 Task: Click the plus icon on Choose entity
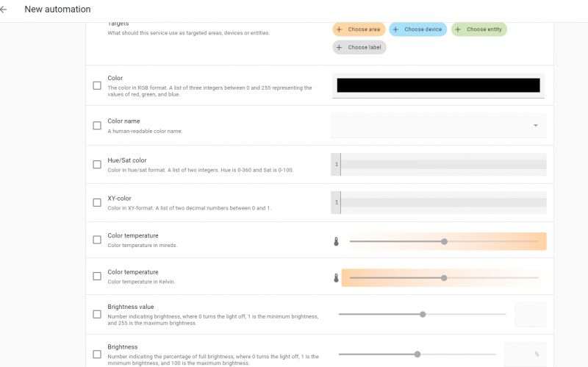(458, 29)
